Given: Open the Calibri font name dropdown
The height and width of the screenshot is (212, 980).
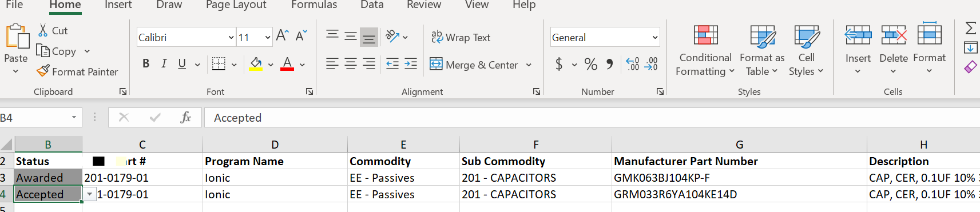Looking at the screenshot, I should 231,38.
